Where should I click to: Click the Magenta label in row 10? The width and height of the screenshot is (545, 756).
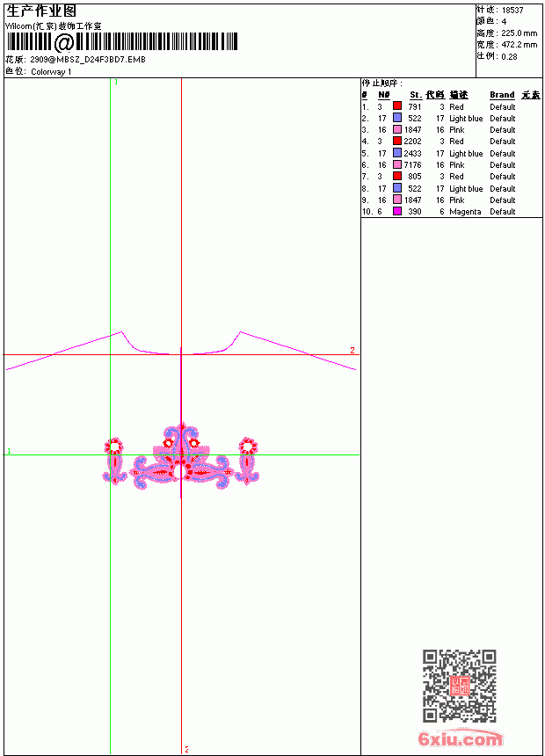465,212
